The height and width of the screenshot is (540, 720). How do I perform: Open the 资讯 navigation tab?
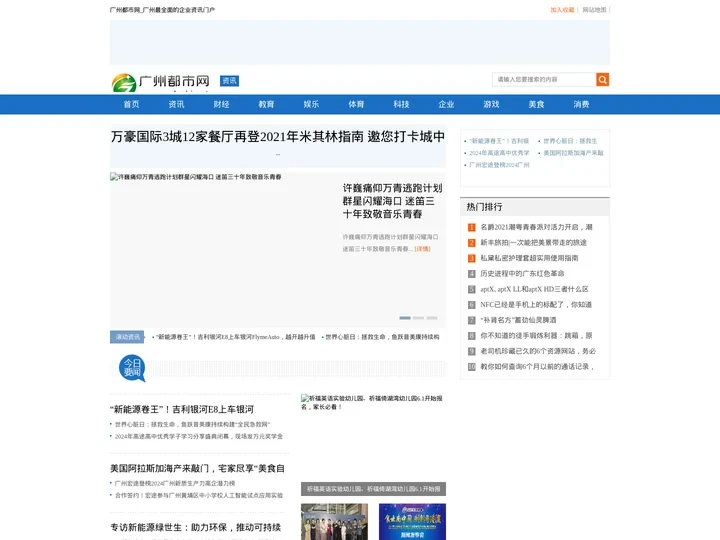pos(176,104)
